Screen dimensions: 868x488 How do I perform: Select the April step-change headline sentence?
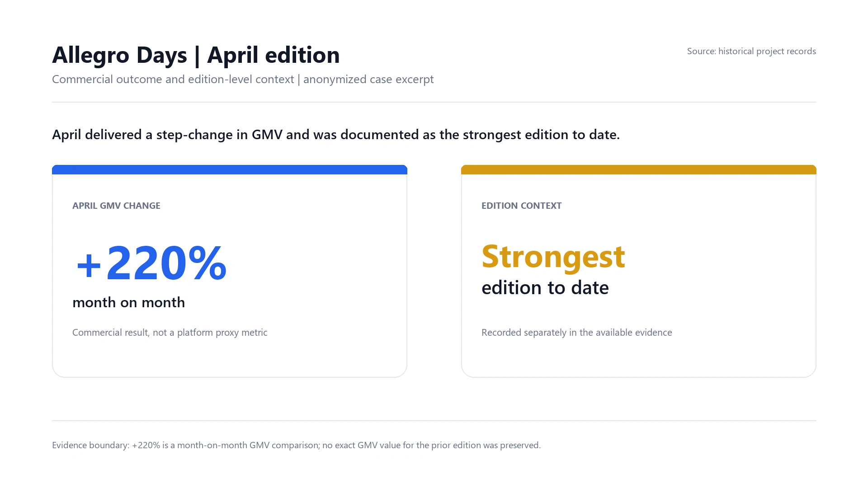click(x=336, y=135)
